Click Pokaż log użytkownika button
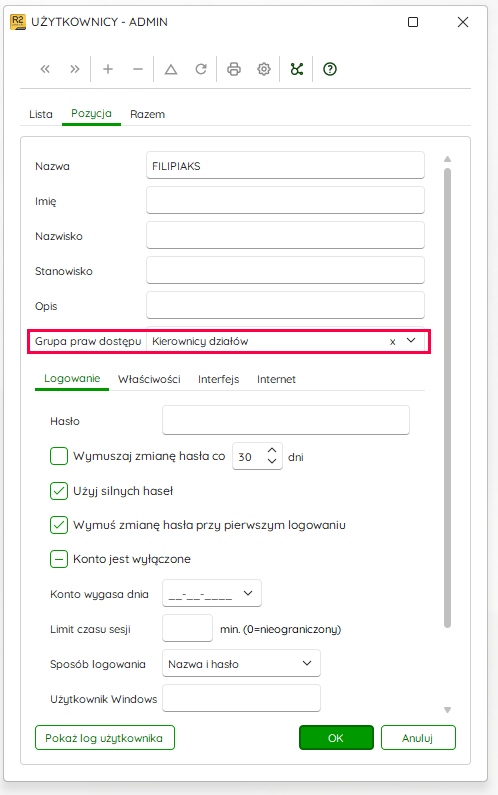Image resolution: width=498 pixels, height=795 pixels. pos(105,738)
